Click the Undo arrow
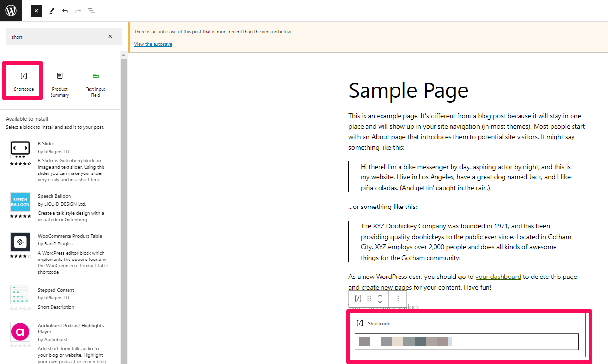The height and width of the screenshot is (364, 608). click(x=65, y=11)
